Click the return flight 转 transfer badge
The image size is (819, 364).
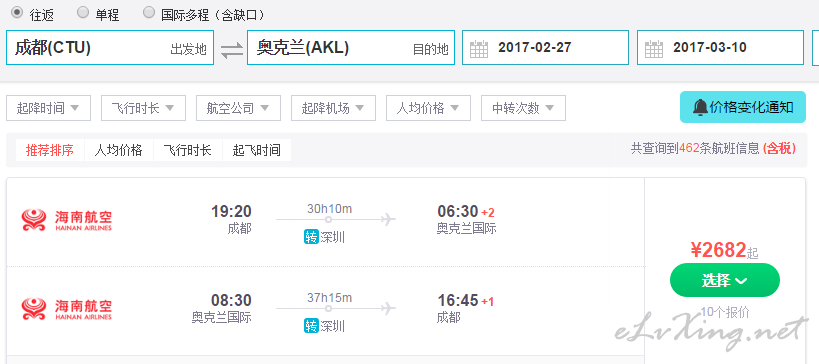[311, 326]
